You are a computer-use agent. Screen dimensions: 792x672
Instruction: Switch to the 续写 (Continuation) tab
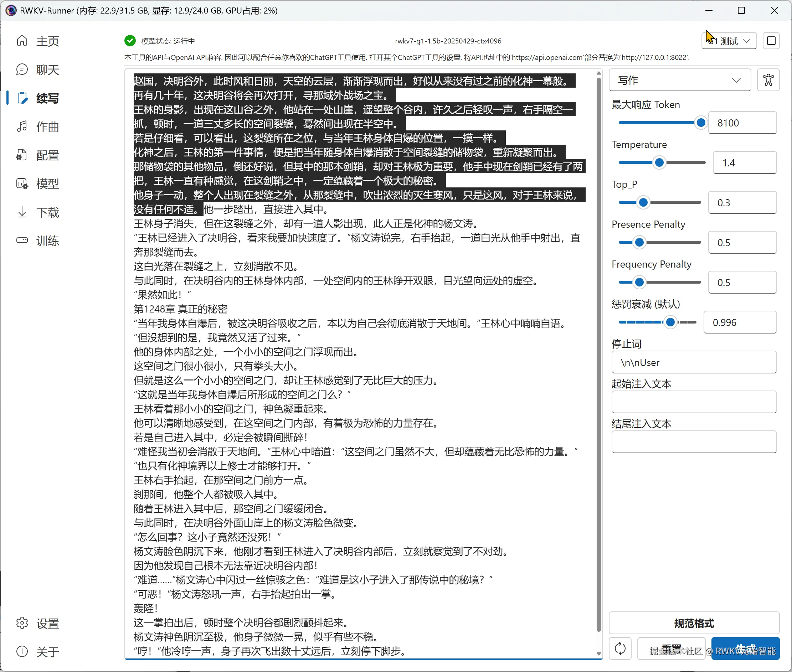tap(47, 98)
